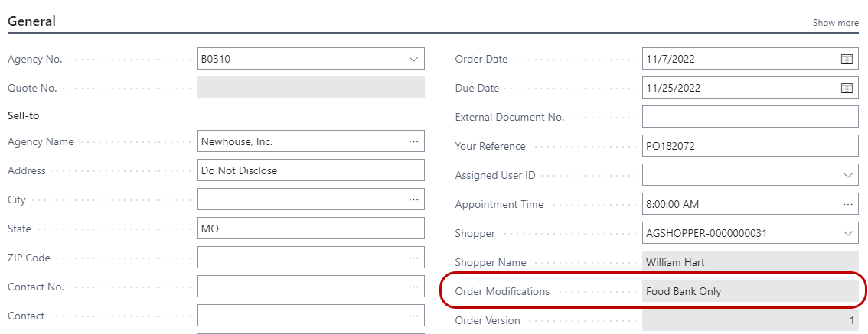The image size is (868, 334).
Task: Click the Your Reference input field
Action: (749, 146)
